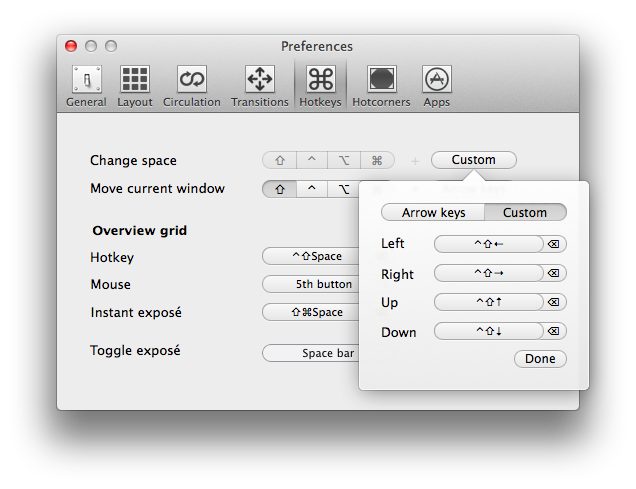Open the Custom popover for Change space
The height and width of the screenshot is (489, 636).
click(x=473, y=160)
